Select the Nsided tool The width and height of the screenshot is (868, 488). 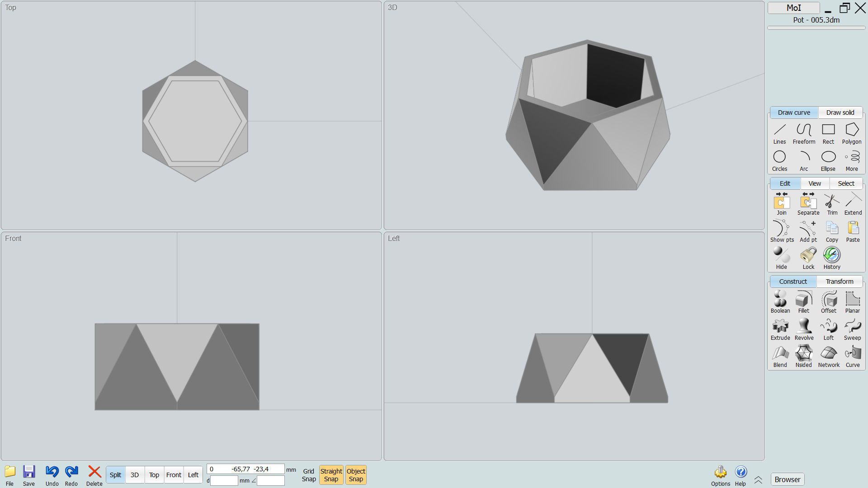(804, 357)
